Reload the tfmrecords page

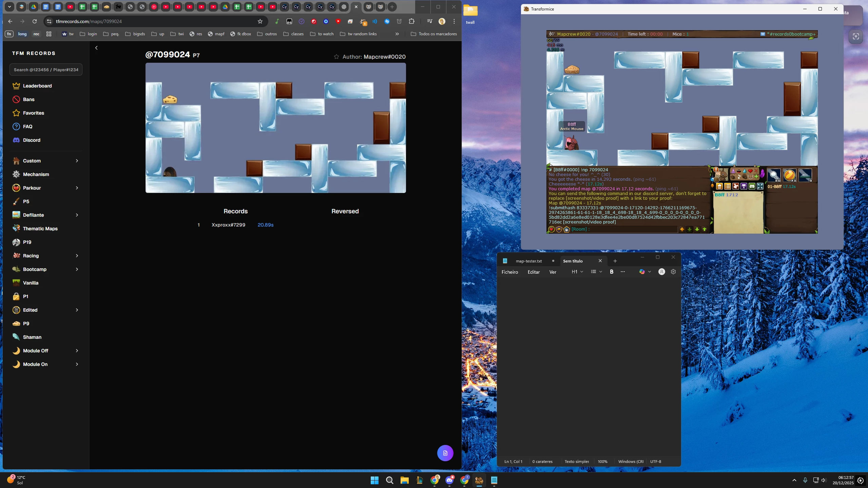coord(34,21)
